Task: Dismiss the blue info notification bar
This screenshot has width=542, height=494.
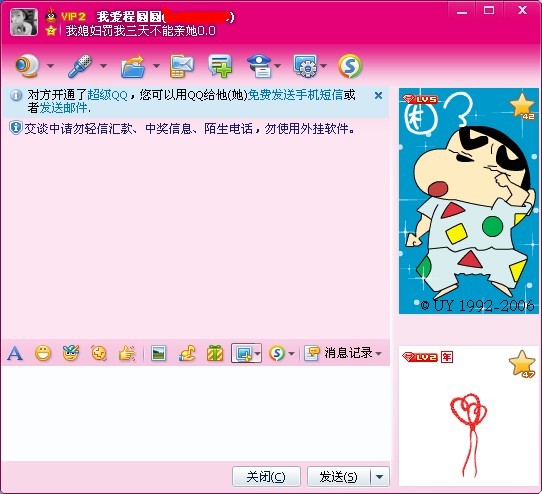Action: 379,95
